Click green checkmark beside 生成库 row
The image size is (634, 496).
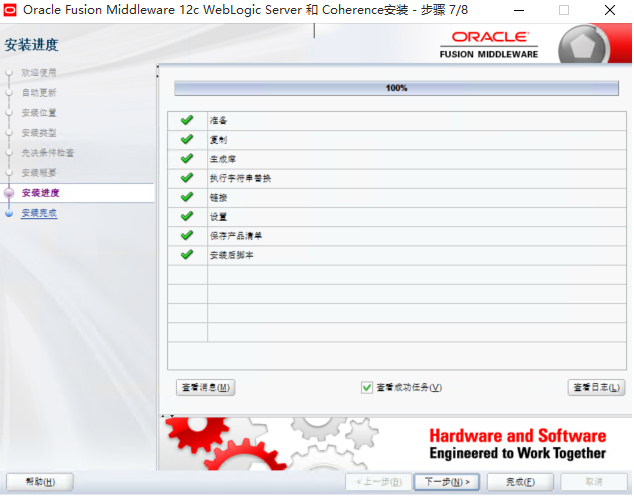click(187, 158)
